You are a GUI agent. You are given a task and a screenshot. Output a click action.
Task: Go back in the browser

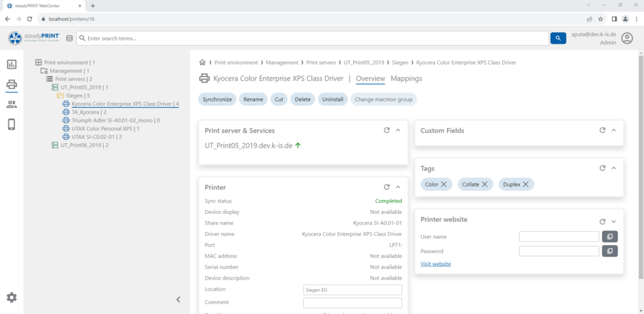click(8, 19)
